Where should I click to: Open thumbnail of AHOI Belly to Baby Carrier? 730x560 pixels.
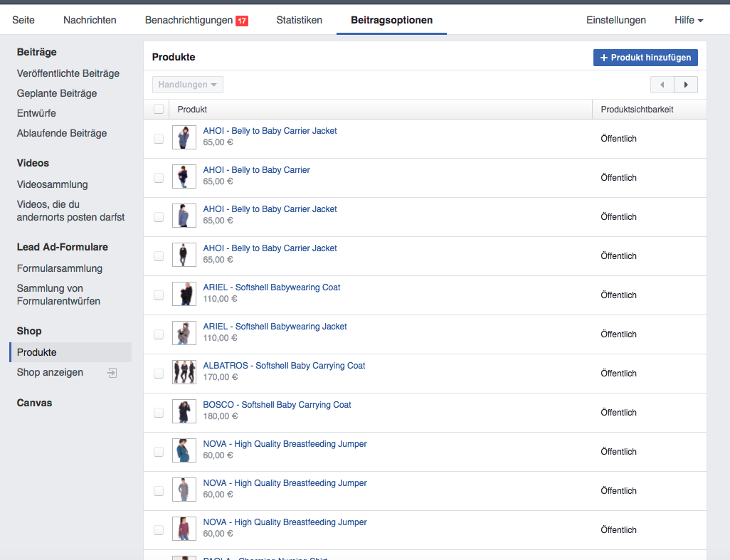click(x=184, y=176)
